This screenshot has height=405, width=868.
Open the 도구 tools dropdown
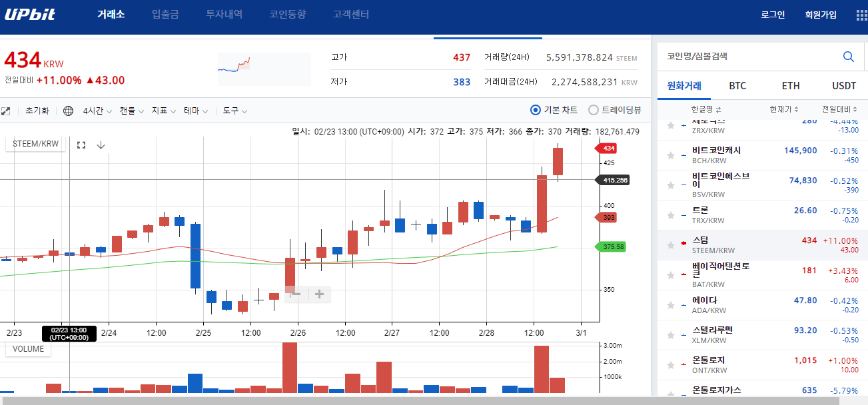coord(235,111)
